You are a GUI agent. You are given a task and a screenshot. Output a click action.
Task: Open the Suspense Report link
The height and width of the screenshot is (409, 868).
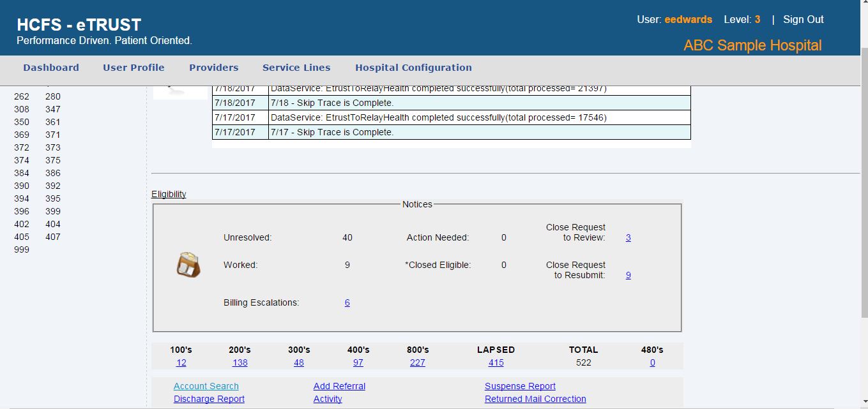[x=520, y=386]
